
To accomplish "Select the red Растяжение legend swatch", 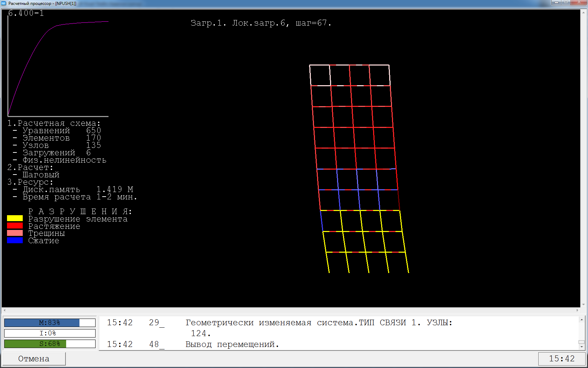I will [x=15, y=226].
